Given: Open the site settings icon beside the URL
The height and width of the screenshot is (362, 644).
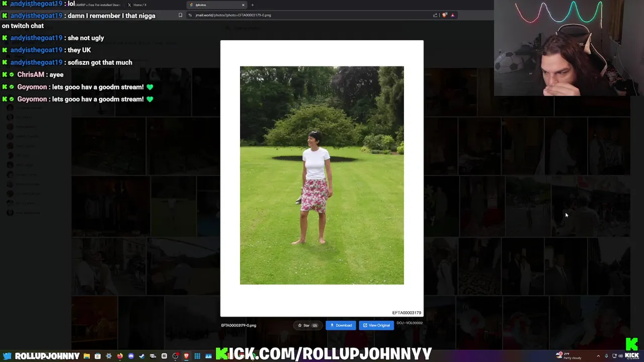Looking at the screenshot, I should pyautogui.click(x=190, y=15).
